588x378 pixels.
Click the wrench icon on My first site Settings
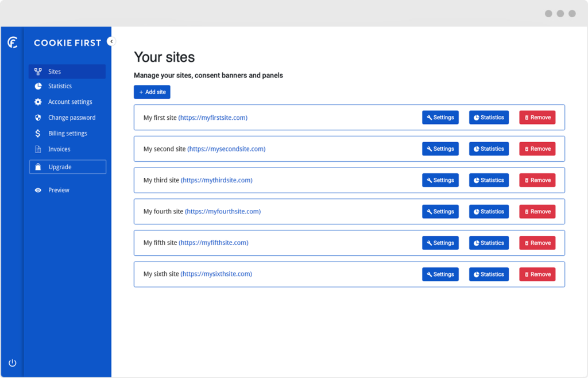coord(429,117)
